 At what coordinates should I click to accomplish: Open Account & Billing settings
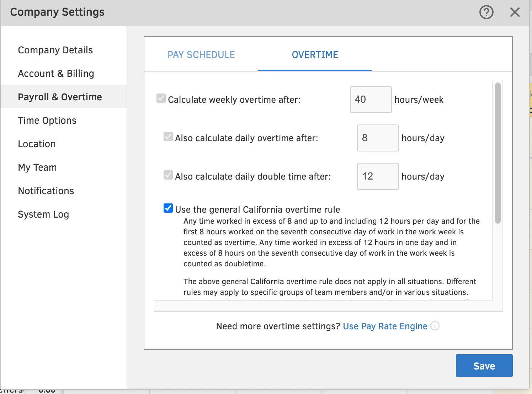[56, 73]
